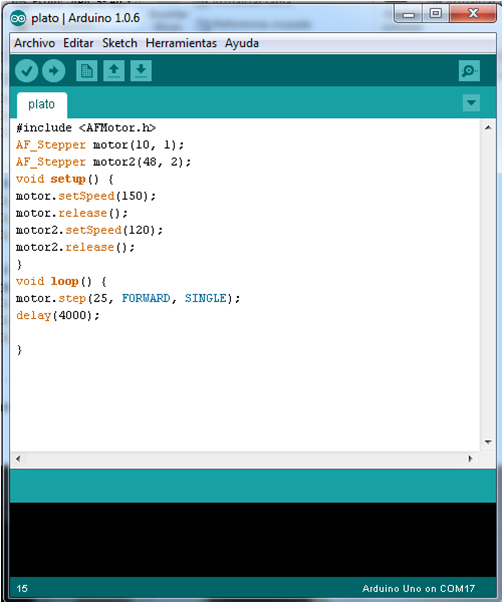Open the tab options dropdown arrow

click(471, 103)
